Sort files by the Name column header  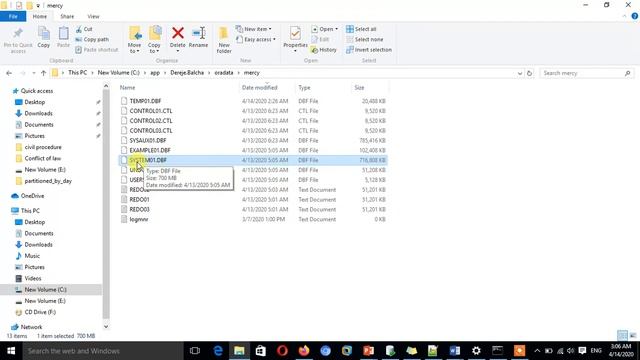coord(127,88)
